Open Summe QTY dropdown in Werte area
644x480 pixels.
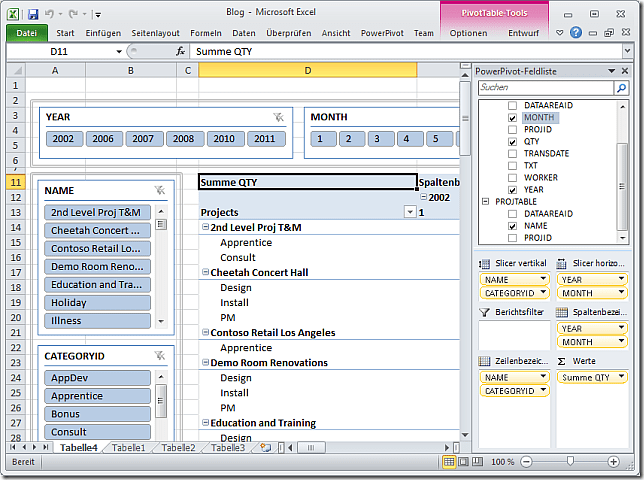(x=621, y=376)
